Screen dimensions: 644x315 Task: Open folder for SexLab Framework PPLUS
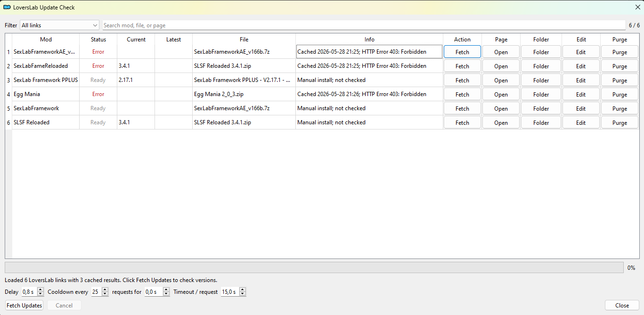[x=541, y=80]
